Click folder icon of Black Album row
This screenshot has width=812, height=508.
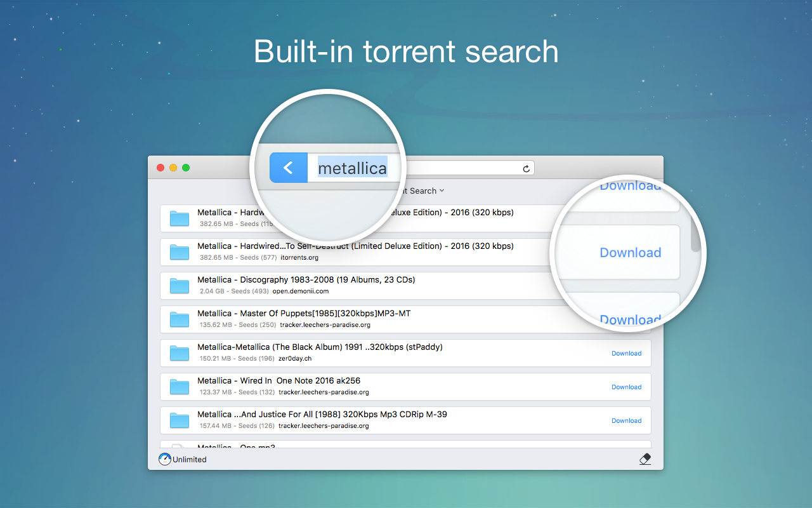click(x=180, y=353)
